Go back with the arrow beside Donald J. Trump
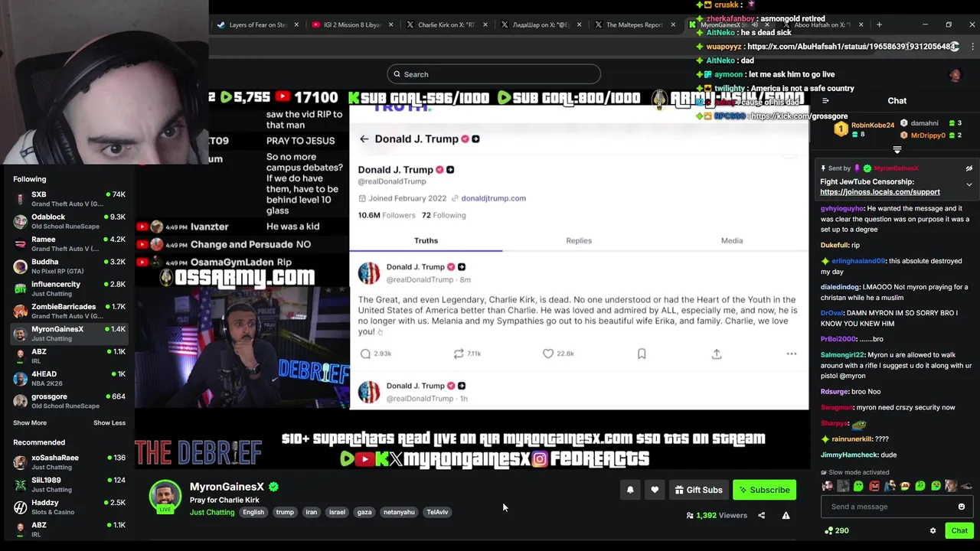 364,139
